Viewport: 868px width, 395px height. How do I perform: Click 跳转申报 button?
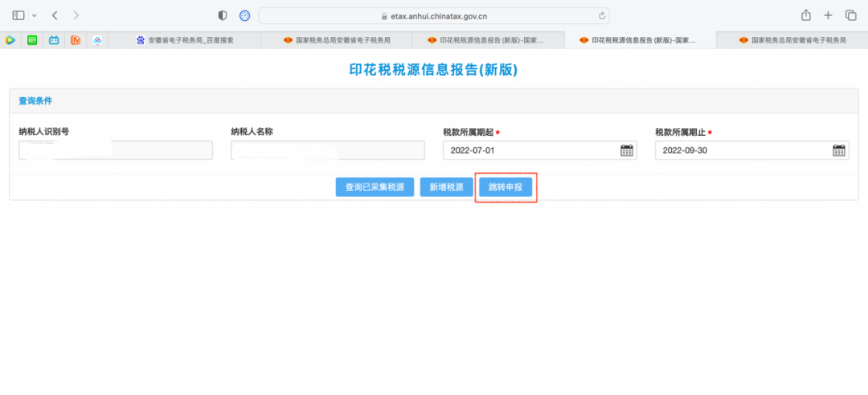click(x=506, y=187)
